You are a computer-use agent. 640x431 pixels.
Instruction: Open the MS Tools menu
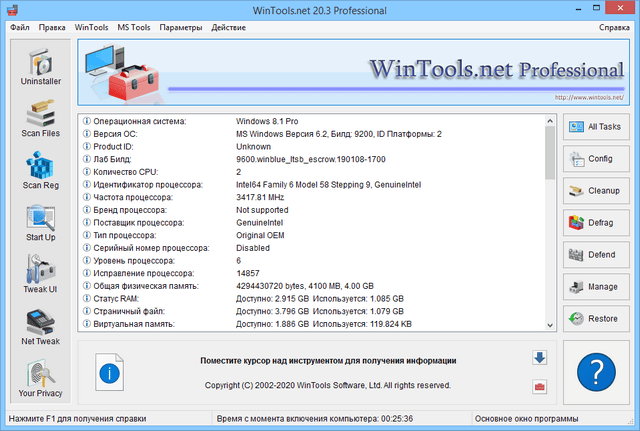click(132, 26)
